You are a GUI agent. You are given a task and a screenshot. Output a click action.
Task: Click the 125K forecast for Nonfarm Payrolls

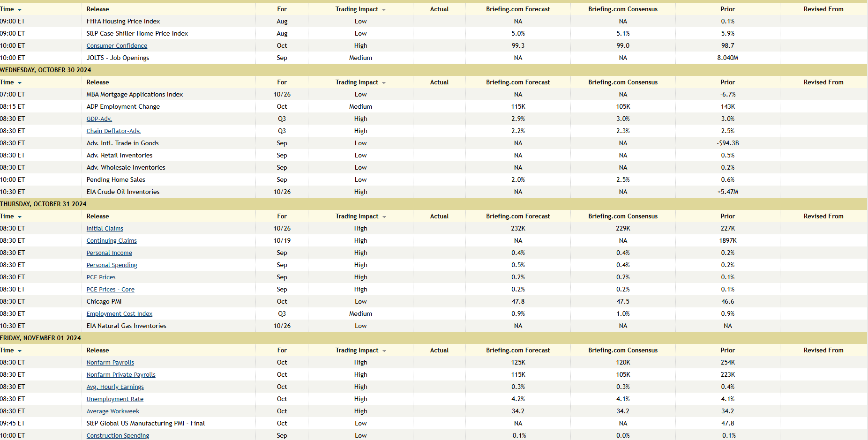tap(518, 362)
